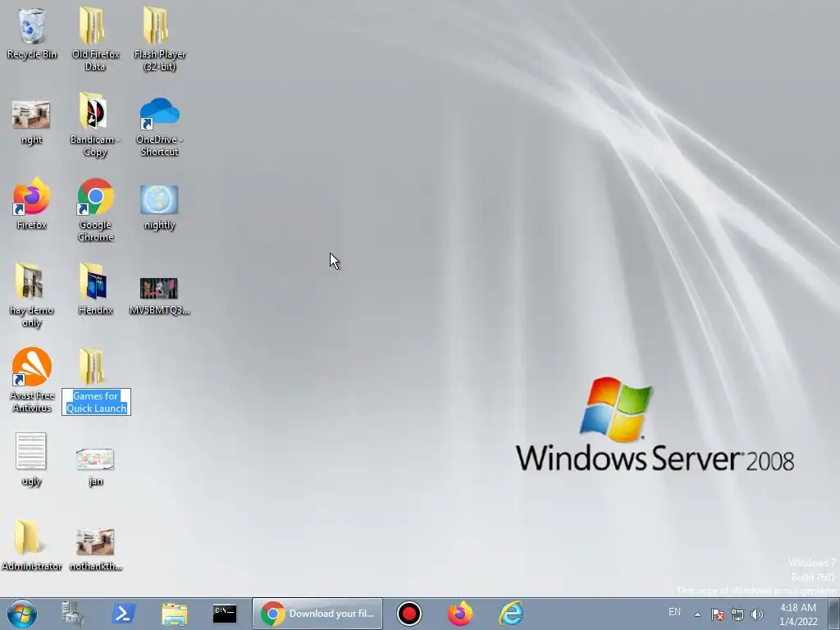
Task: Open the Action Center flag icon
Action: 718,614
